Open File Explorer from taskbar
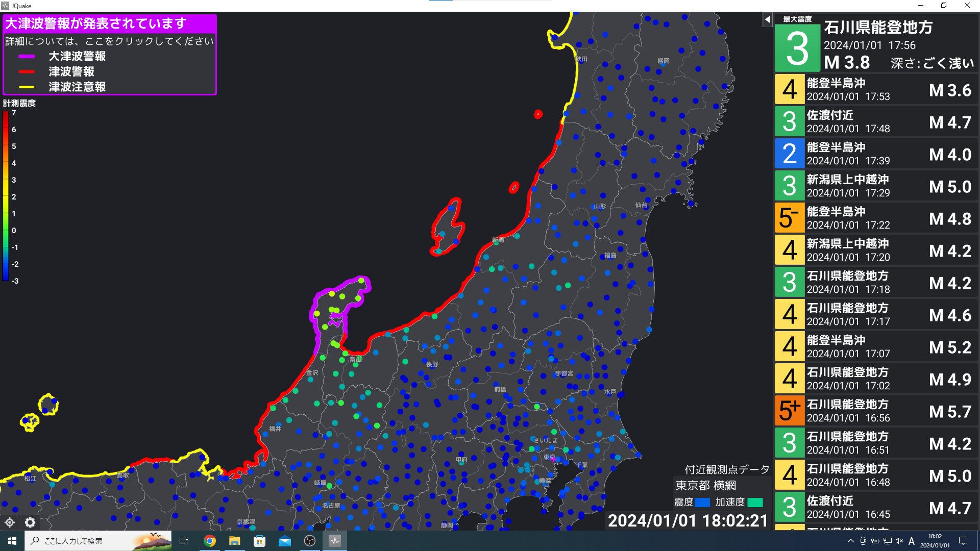The width and height of the screenshot is (980, 551). [234, 541]
